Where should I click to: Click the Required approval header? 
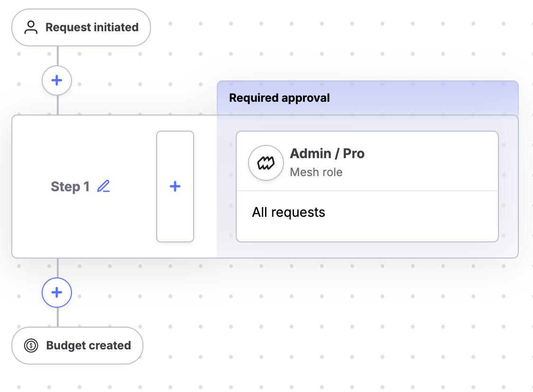367,98
